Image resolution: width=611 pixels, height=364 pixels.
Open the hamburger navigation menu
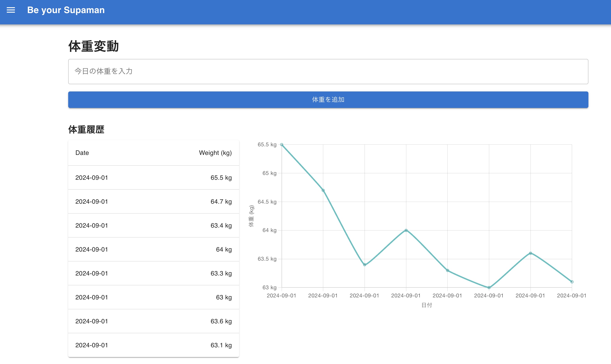pos(11,10)
